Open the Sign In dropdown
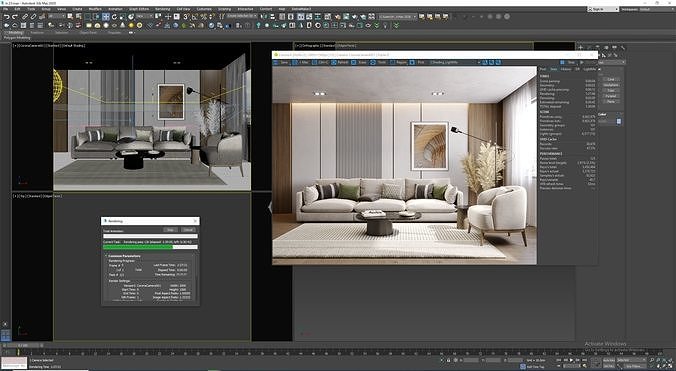This screenshot has width=676, height=371. point(604,9)
